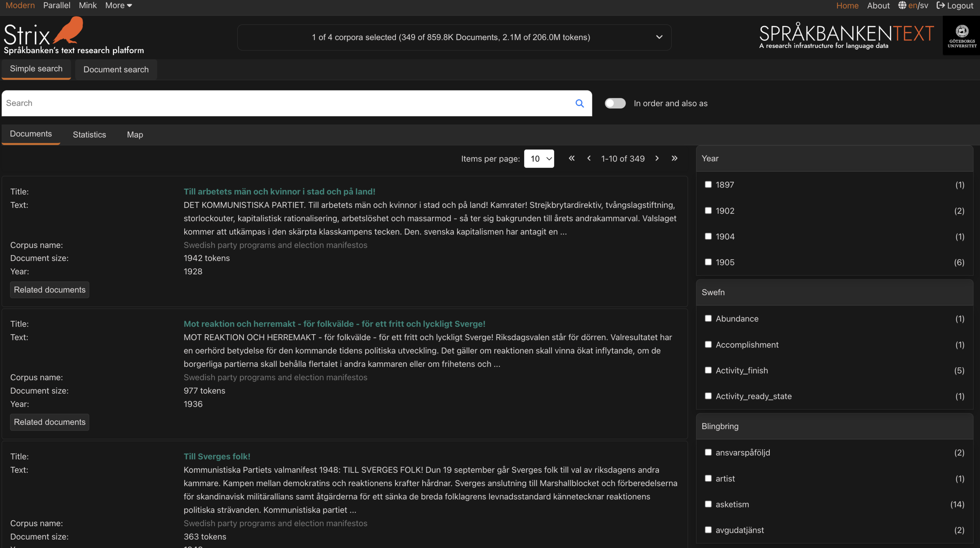
Task: Check the Activity_finish filter
Action: [708, 370]
